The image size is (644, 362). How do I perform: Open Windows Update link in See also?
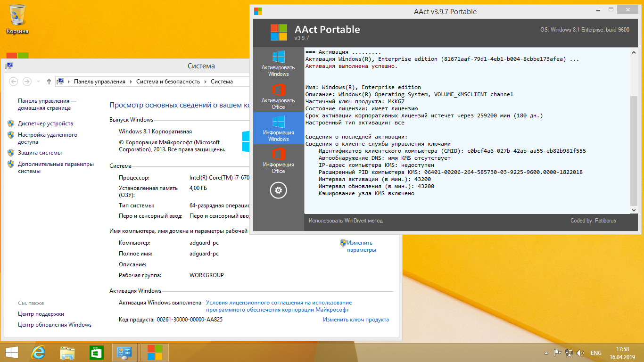(x=55, y=325)
